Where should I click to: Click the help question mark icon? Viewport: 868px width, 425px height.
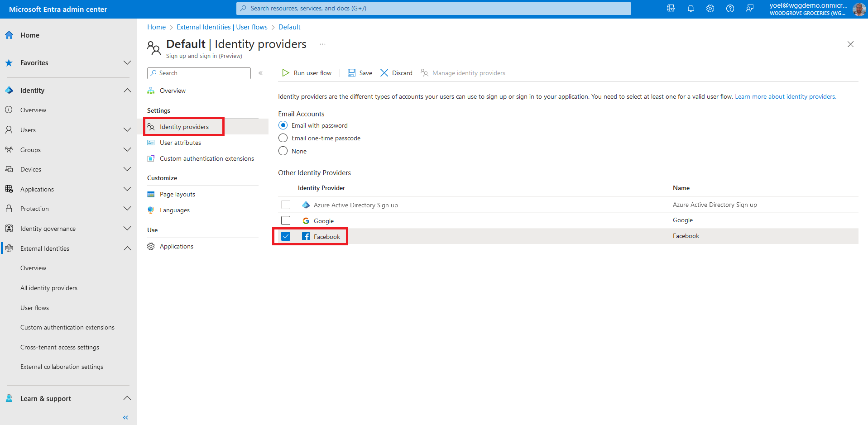[730, 9]
